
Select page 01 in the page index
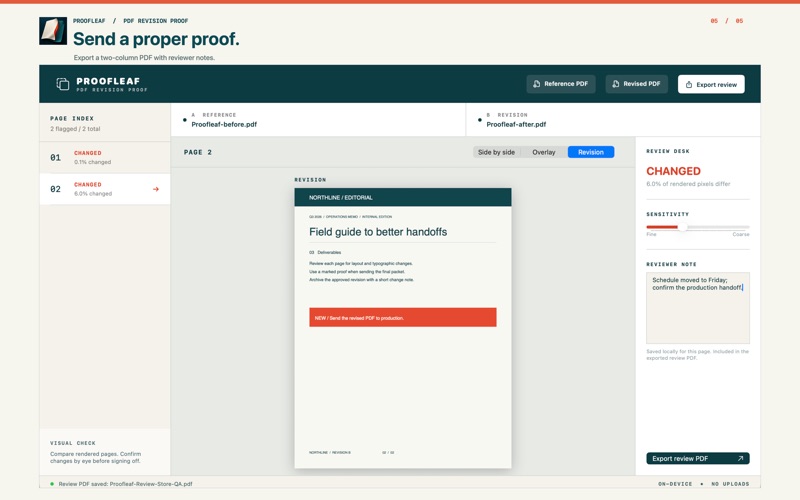105,158
